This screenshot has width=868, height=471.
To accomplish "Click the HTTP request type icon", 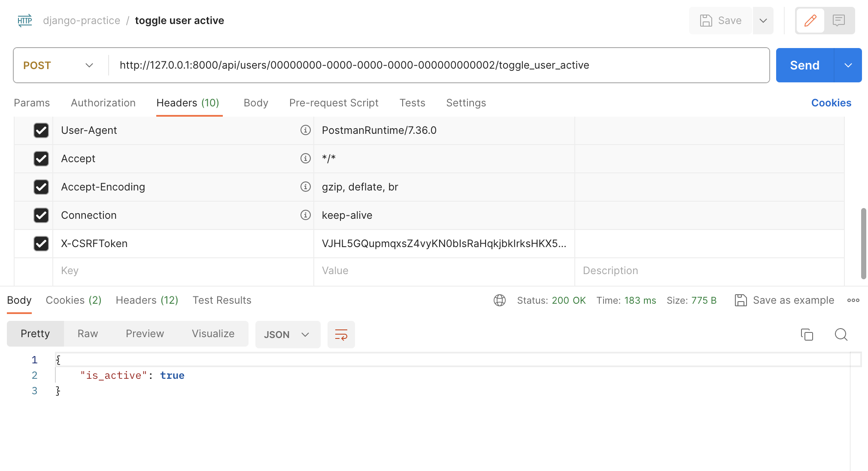I will [x=25, y=21].
